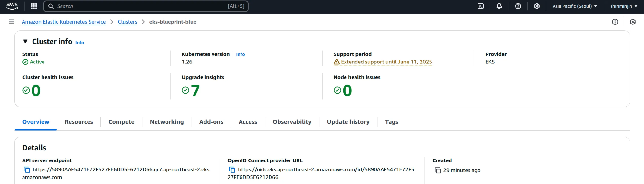
Task: Copy the cluster creation time
Action: 438,170
